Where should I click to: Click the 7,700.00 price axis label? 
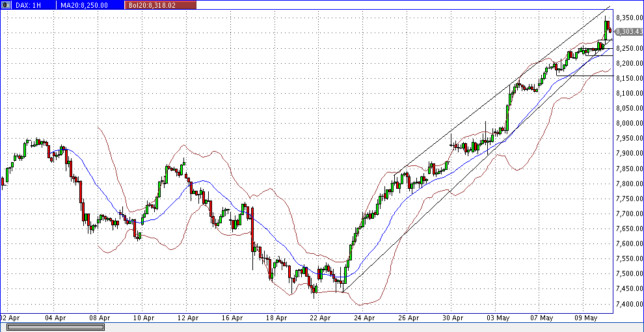tap(629, 214)
